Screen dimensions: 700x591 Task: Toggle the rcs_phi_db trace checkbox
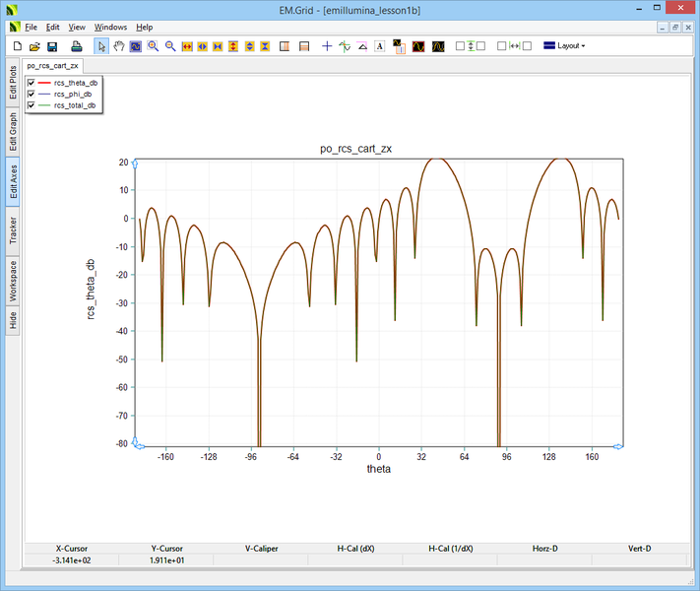[x=32, y=94]
